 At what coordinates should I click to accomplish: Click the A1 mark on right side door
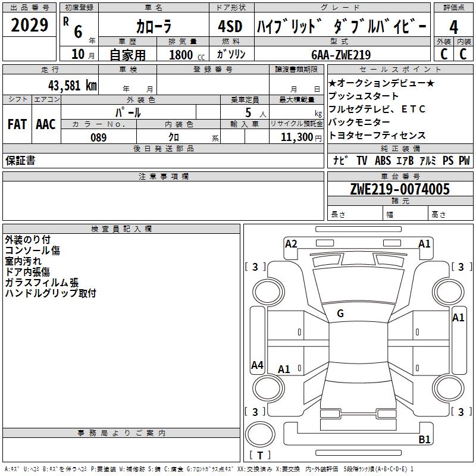coord(458,318)
